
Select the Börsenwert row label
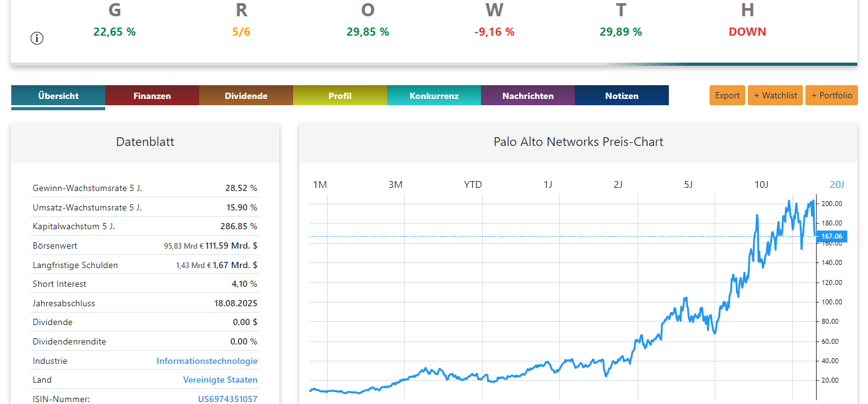(x=55, y=246)
